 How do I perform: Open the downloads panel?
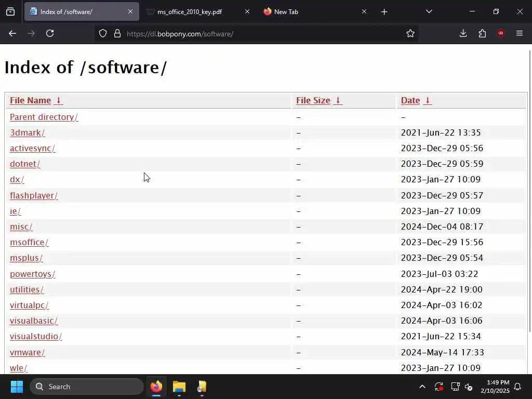click(463, 33)
